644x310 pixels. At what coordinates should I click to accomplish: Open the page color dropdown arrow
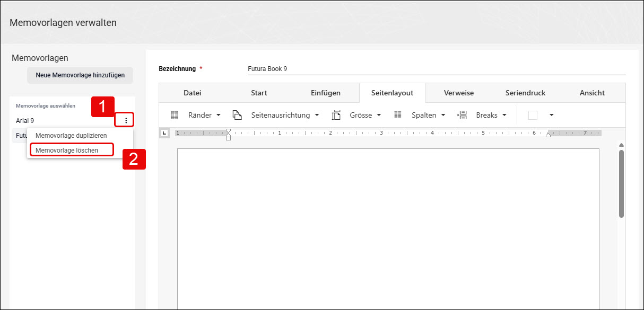point(551,115)
